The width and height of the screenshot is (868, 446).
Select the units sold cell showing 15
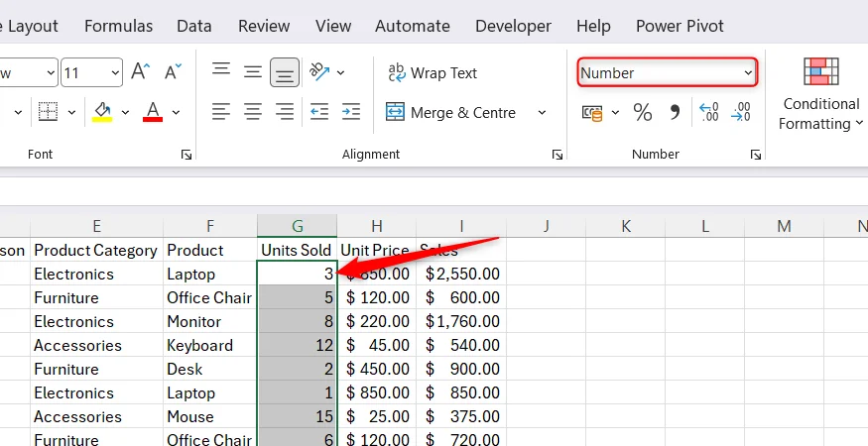(x=298, y=416)
